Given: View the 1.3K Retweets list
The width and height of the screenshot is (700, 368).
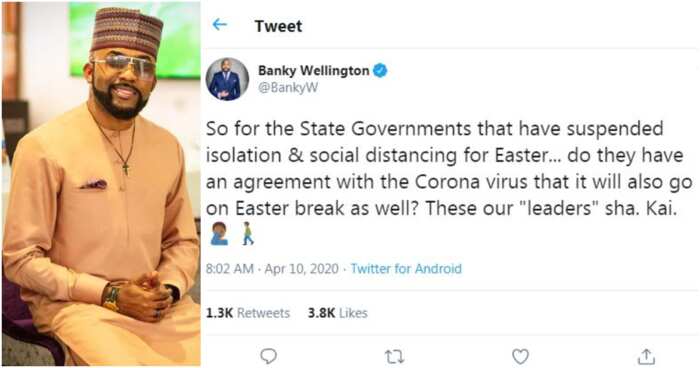Looking at the screenshot, I should 248,313.
